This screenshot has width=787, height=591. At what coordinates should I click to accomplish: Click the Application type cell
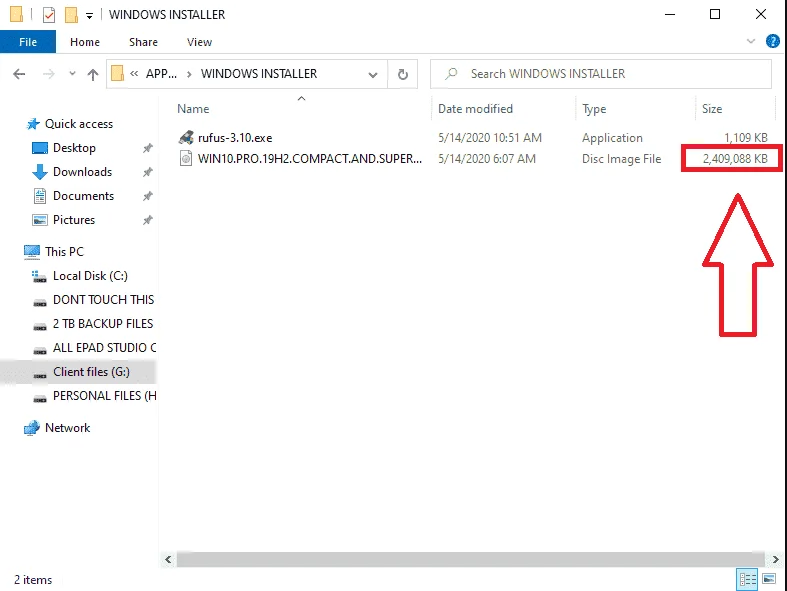coord(612,138)
